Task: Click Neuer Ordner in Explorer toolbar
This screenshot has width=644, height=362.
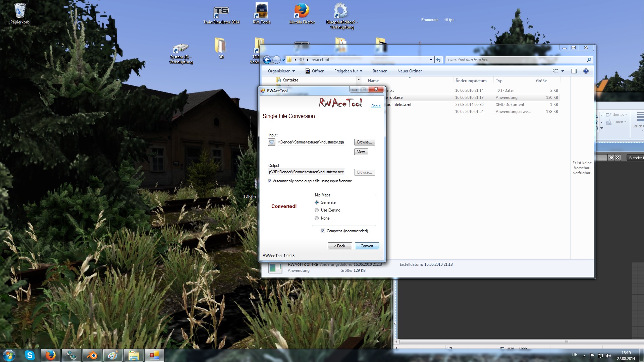Action: tap(410, 71)
